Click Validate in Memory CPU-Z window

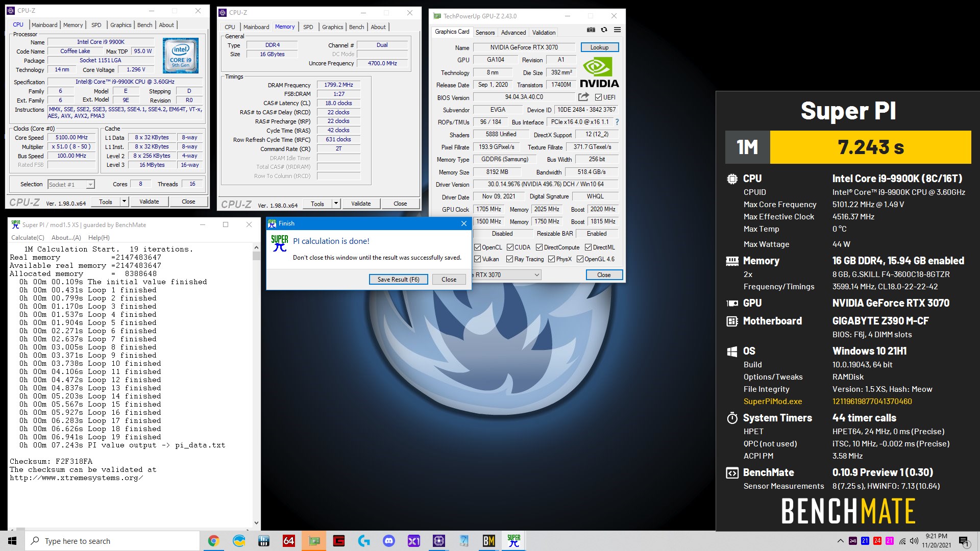click(361, 204)
